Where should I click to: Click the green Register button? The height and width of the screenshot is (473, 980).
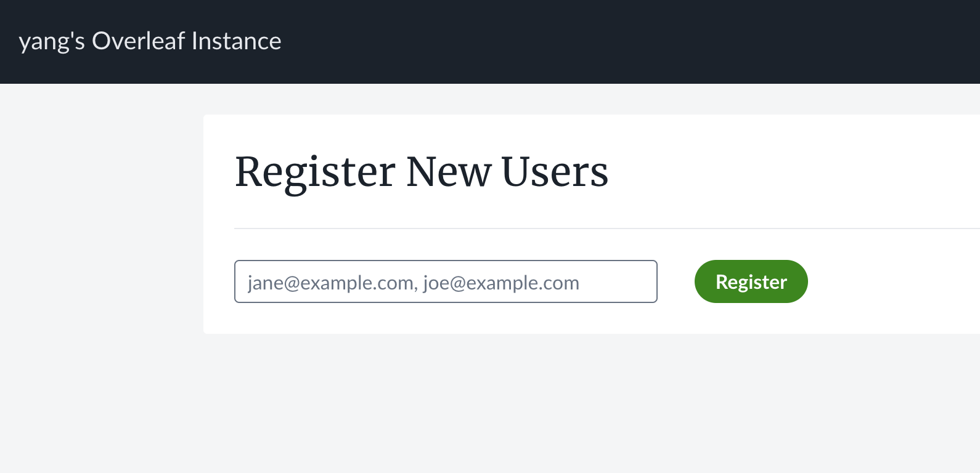(751, 281)
